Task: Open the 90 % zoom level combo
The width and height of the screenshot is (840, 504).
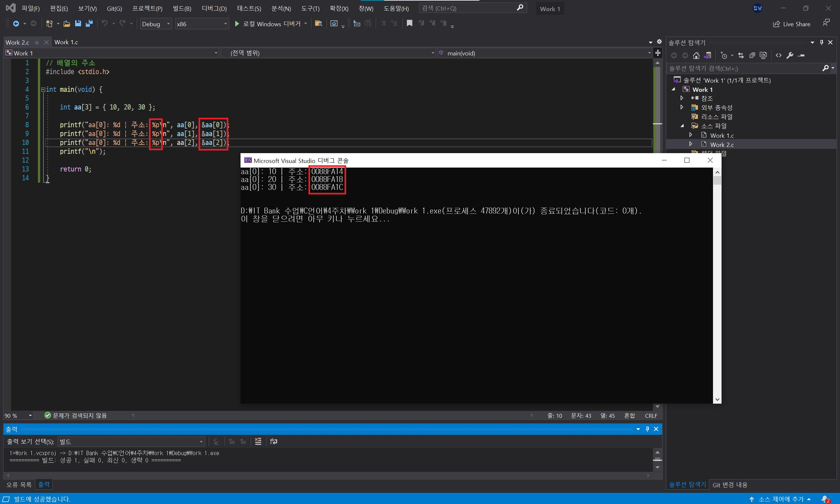Action: (x=30, y=415)
